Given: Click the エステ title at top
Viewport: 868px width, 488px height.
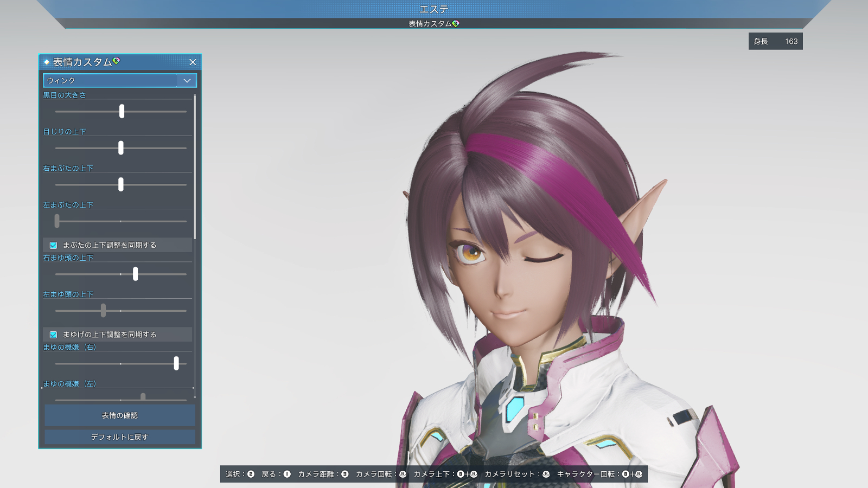Looking at the screenshot, I should tap(434, 9).
